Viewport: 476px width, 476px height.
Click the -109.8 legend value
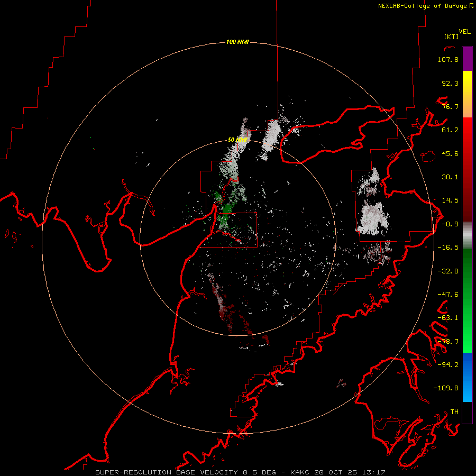click(446, 388)
